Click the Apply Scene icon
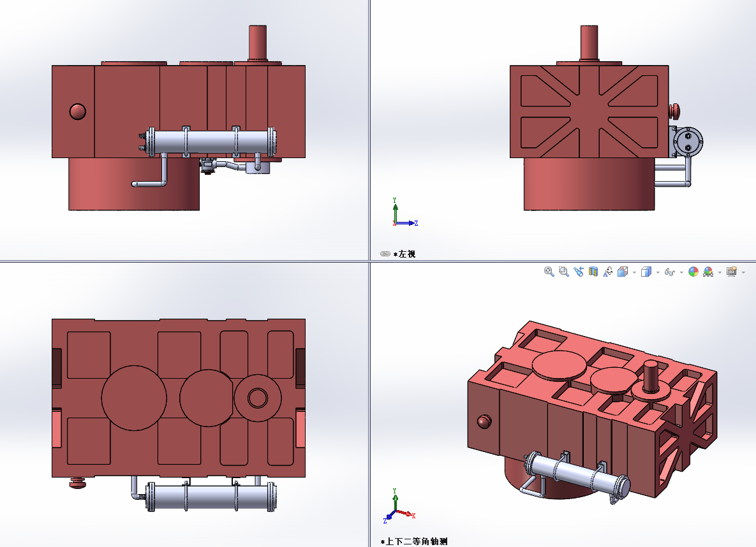Screen dimensions: 756x547 tap(708, 272)
